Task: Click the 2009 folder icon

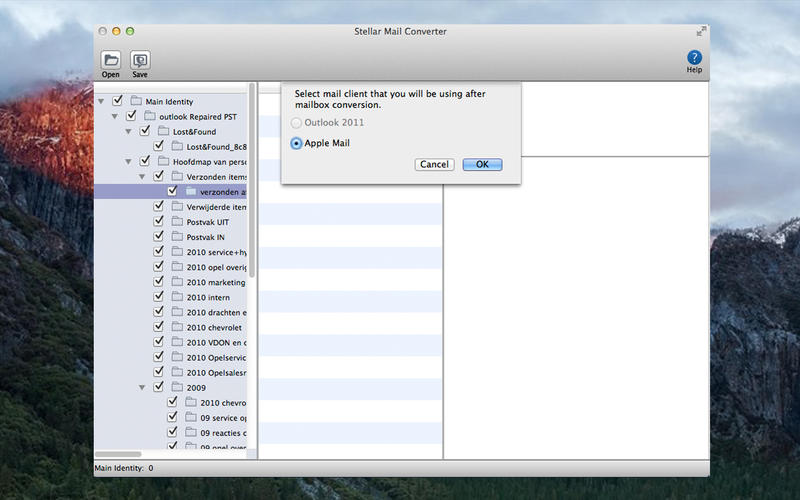Action: pos(177,387)
